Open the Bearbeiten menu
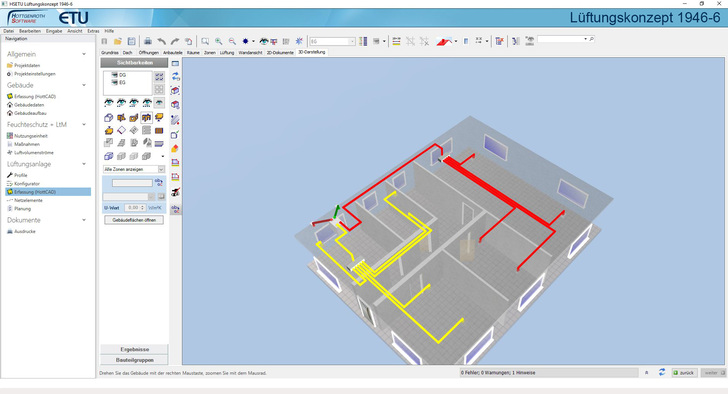 click(x=30, y=31)
